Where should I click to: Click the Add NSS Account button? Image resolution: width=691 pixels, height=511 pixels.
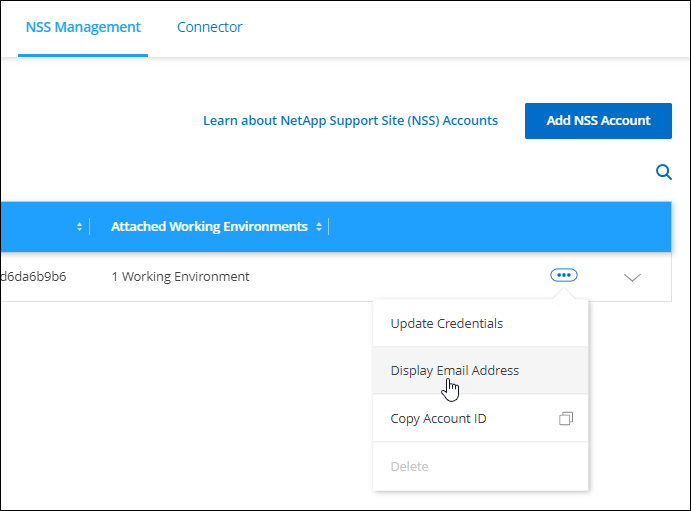pos(598,121)
